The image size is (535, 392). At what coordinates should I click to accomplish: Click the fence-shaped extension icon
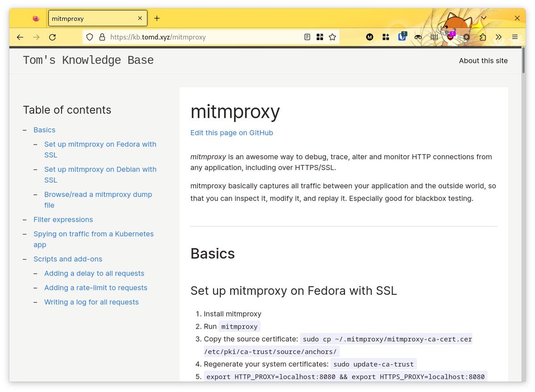point(434,37)
